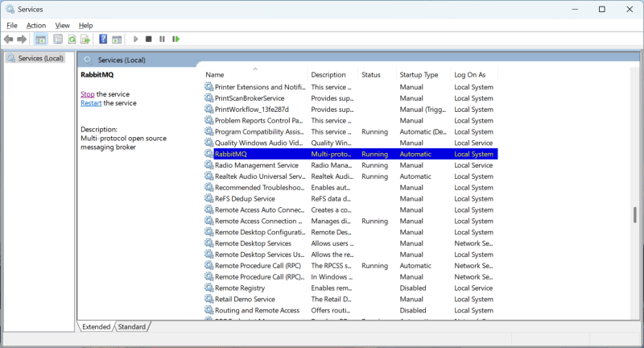
Task: Click gear icon of ReFS Dedup Service
Action: coord(209,198)
